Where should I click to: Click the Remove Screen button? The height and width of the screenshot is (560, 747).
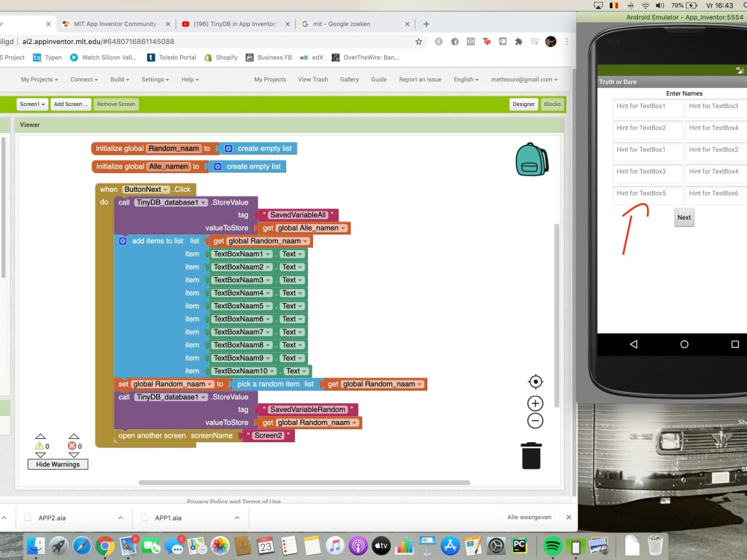pyautogui.click(x=117, y=105)
